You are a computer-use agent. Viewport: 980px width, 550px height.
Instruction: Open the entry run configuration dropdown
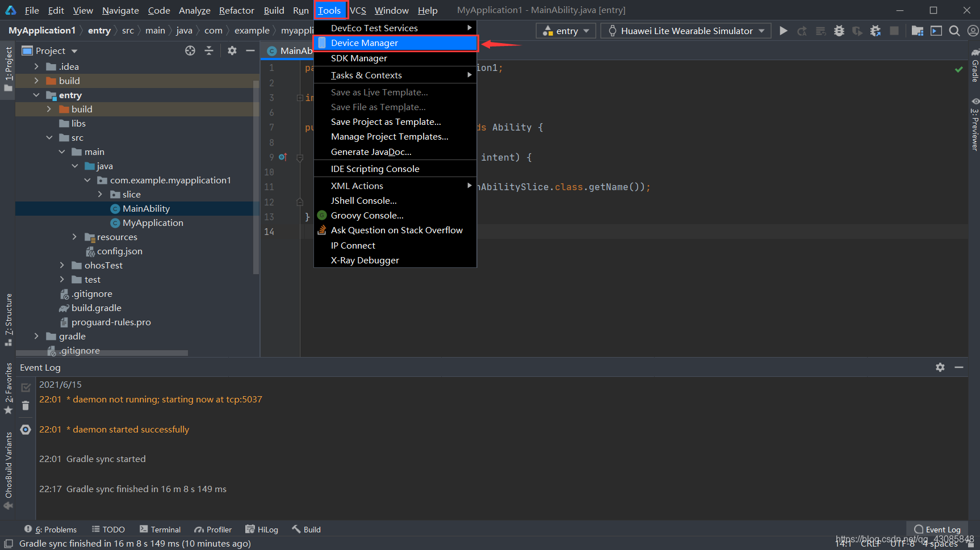click(566, 31)
